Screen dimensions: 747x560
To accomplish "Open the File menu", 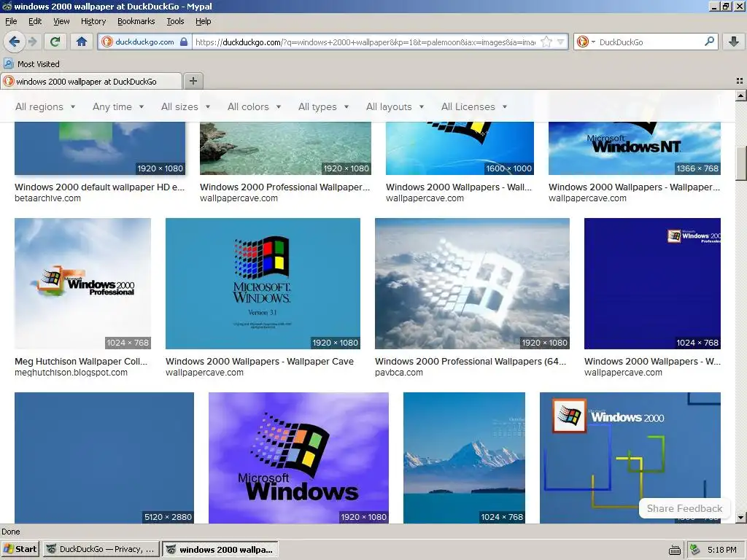I will tap(11, 21).
